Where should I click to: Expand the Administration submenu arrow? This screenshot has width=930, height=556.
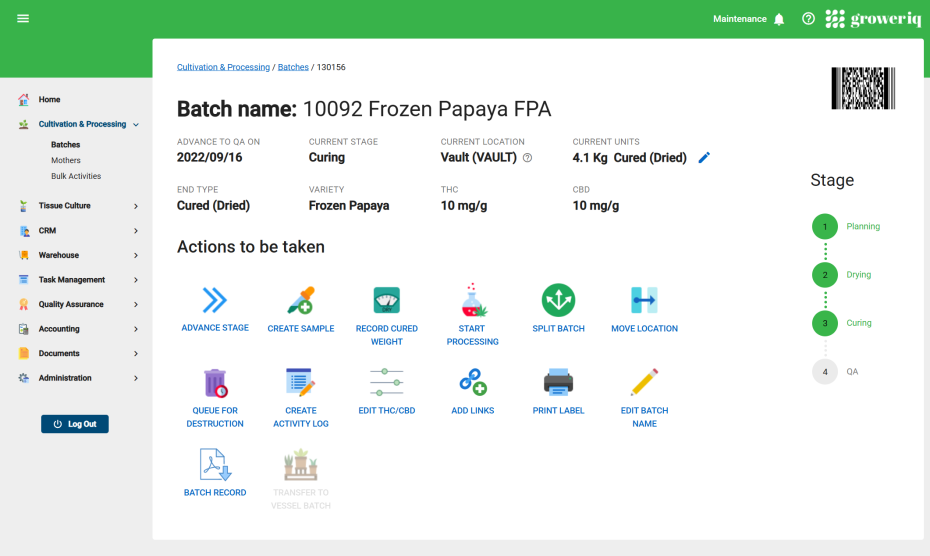click(x=136, y=378)
